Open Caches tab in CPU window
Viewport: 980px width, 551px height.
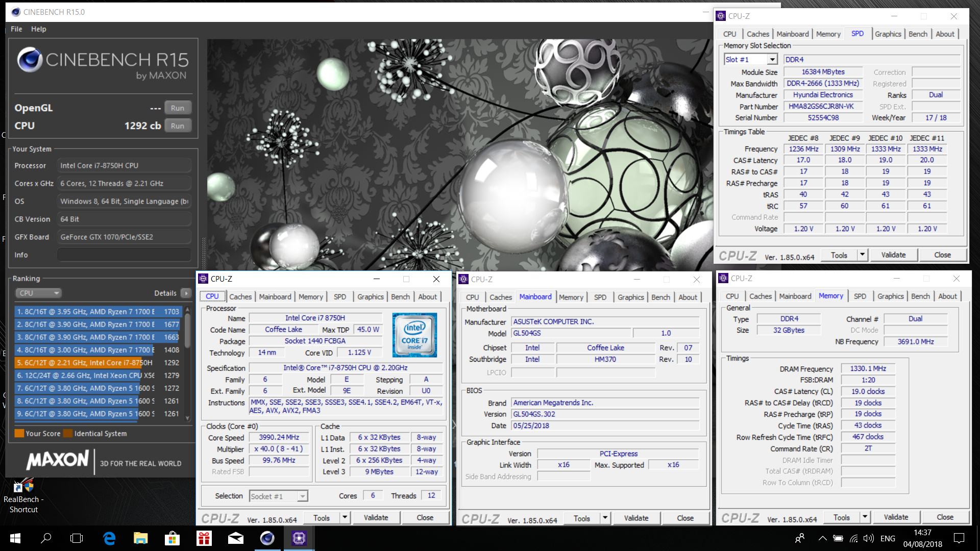point(240,296)
